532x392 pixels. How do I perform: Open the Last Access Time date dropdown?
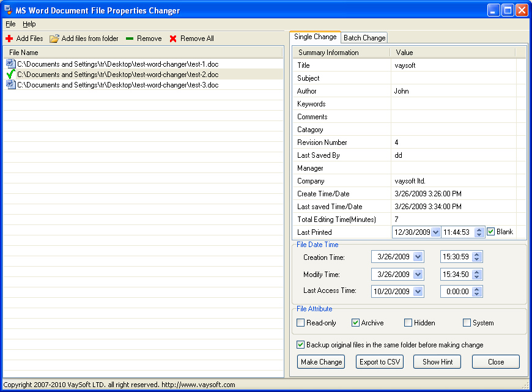[418, 292]
